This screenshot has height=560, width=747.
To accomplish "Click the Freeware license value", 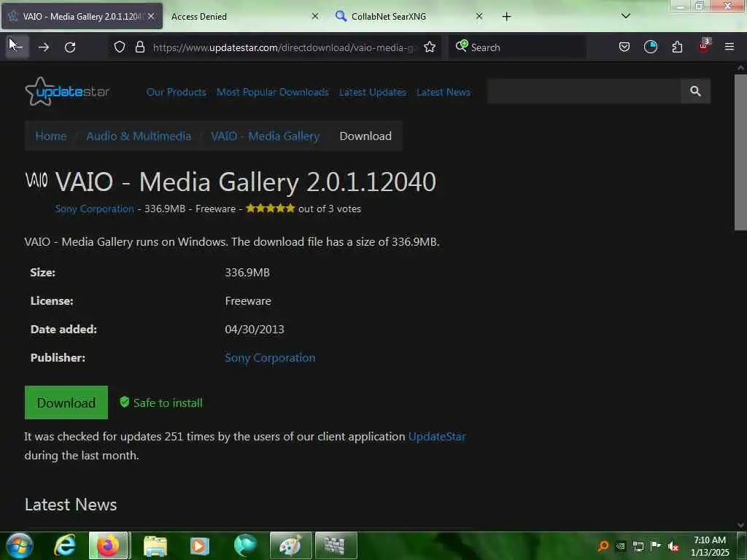I will (248, 301).
